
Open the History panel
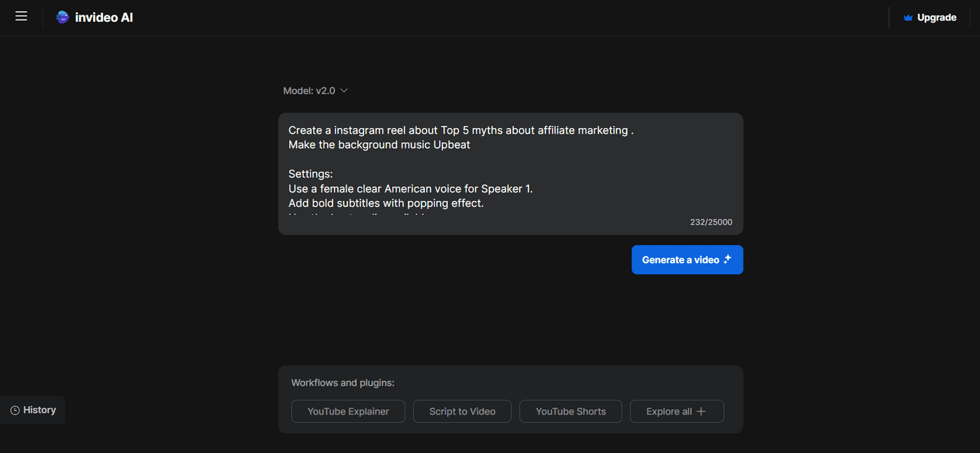point(33,410)
